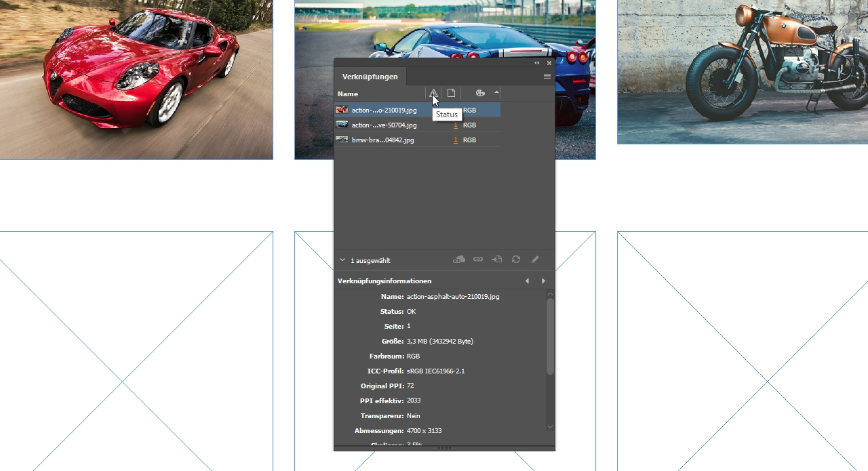Click the Go to Link icon
Image resolution: width=868 pixels, height=471 pixels.
(497, 260)
